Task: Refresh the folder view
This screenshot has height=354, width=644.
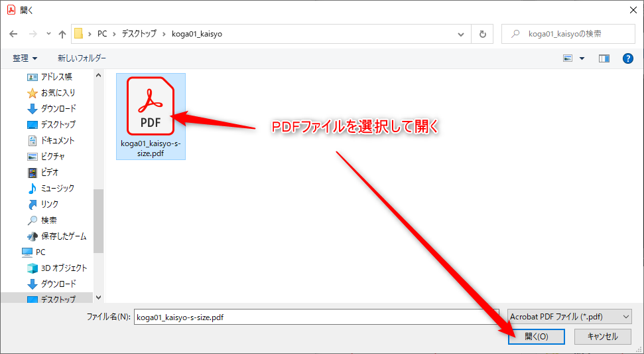Action: point(483,34)
